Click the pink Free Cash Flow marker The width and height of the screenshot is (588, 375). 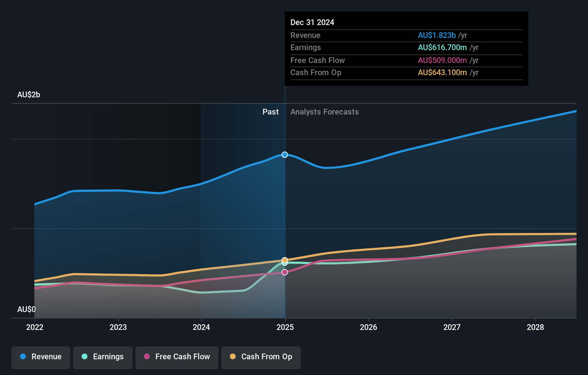[x=285, y=272]
